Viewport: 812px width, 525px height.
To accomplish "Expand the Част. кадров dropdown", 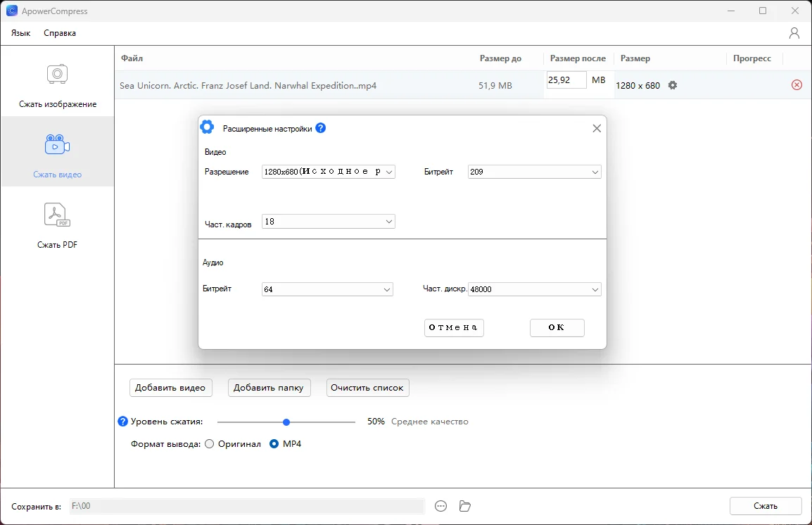I will (x=328, y=222).
